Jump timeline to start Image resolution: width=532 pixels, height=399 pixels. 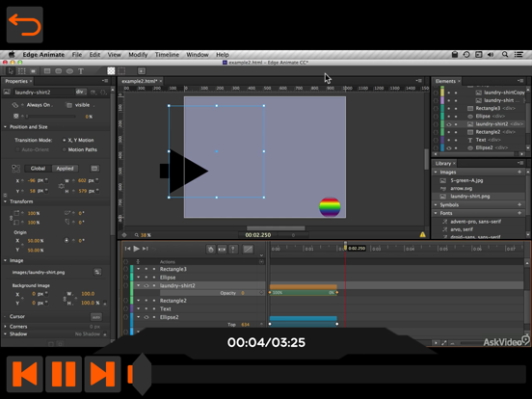(x=127, y=249)
